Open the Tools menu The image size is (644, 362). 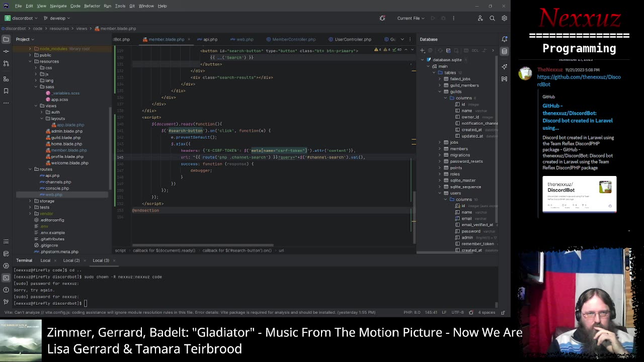(120, 6)
